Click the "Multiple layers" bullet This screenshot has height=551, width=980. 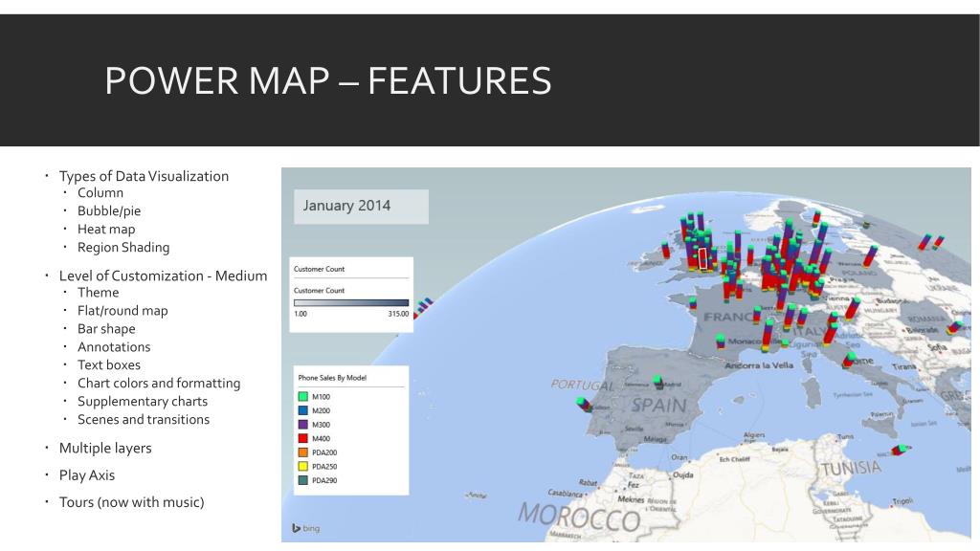[105, 448]
